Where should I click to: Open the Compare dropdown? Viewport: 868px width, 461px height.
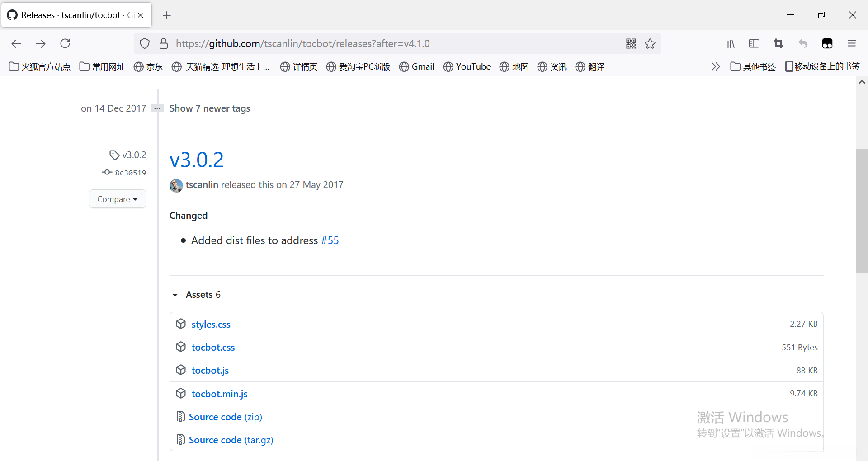coord(118,199)
